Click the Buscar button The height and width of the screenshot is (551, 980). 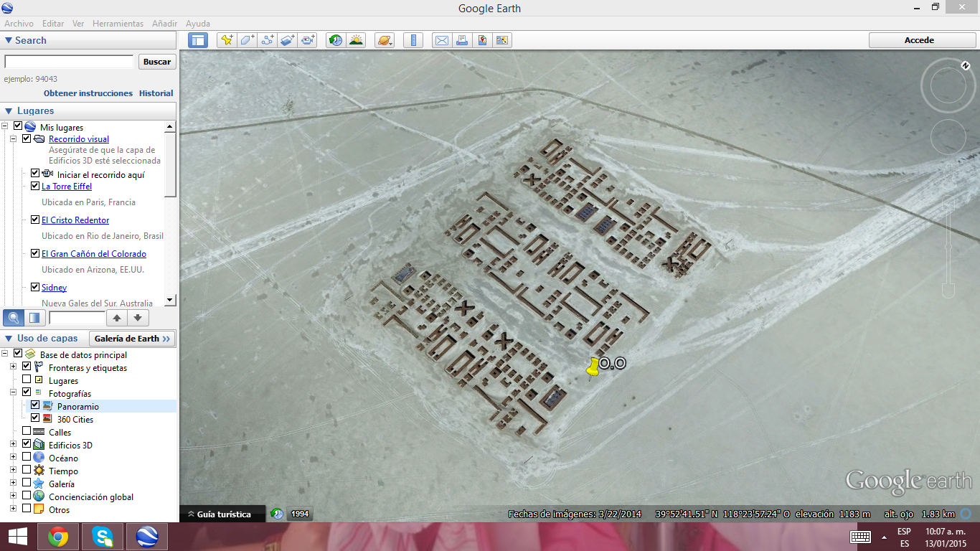click(157, 62)
